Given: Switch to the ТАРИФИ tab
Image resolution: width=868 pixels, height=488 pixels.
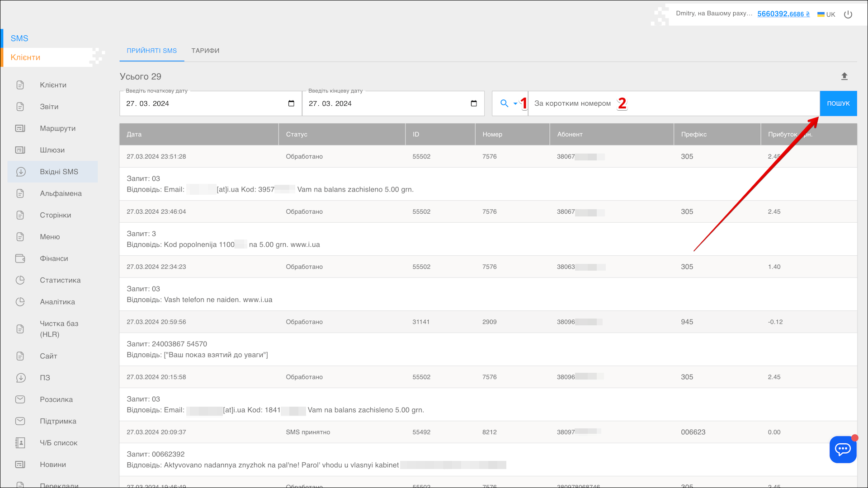Looking at the screenshot, I should click(205, 51).
